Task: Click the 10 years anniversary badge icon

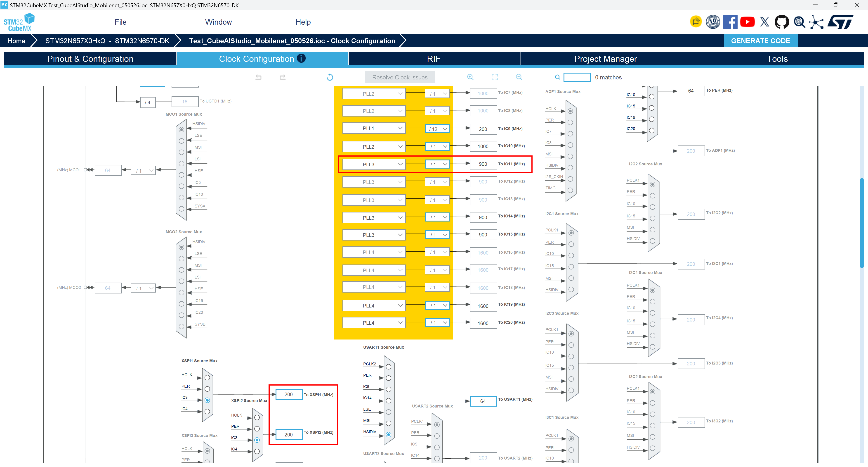Action: [713, 22]
